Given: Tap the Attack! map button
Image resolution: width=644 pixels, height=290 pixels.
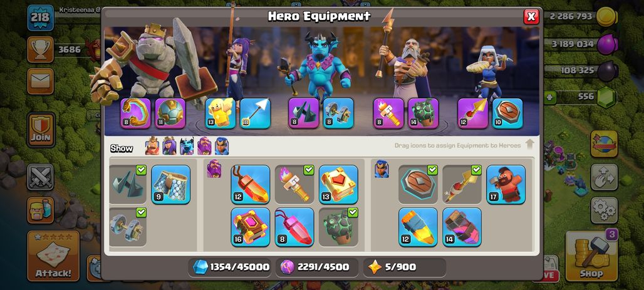Looking at the screenshot, I should click(x=53, y=256).
